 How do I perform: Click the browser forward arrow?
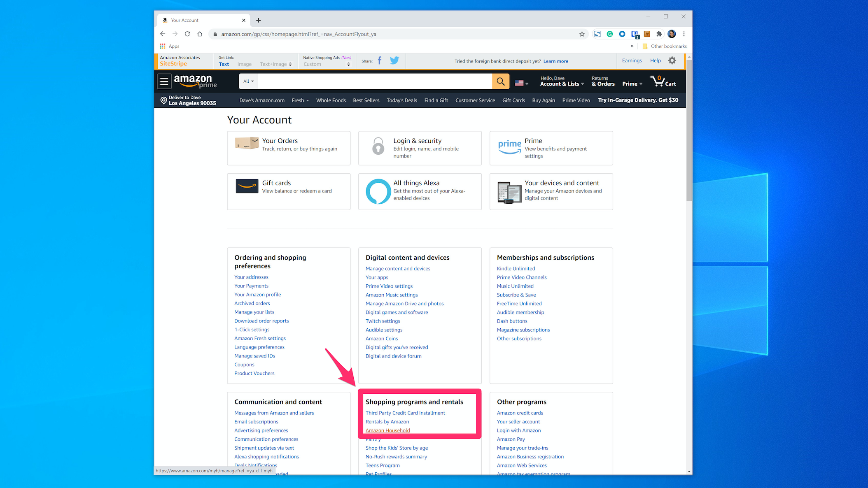coord(175,34)
